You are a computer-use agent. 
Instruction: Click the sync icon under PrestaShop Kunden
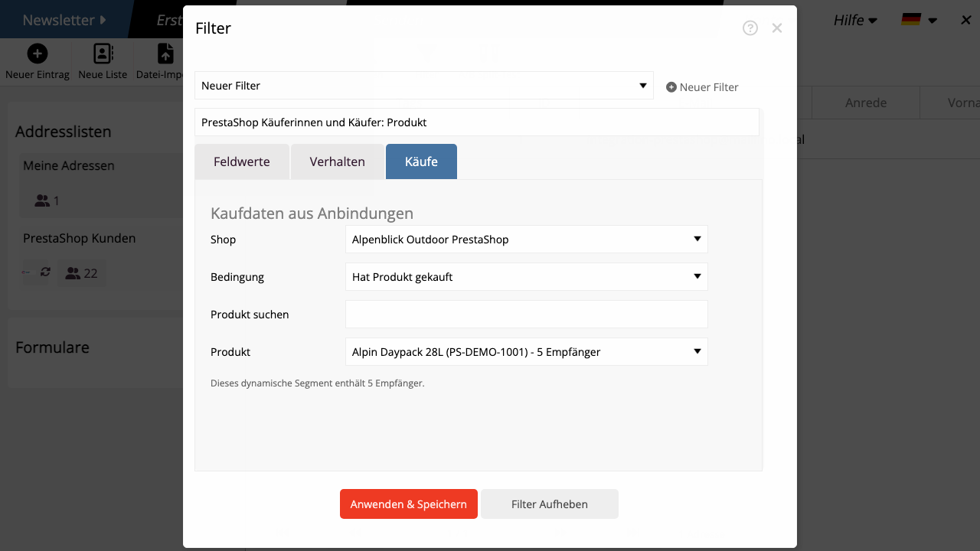45,272
